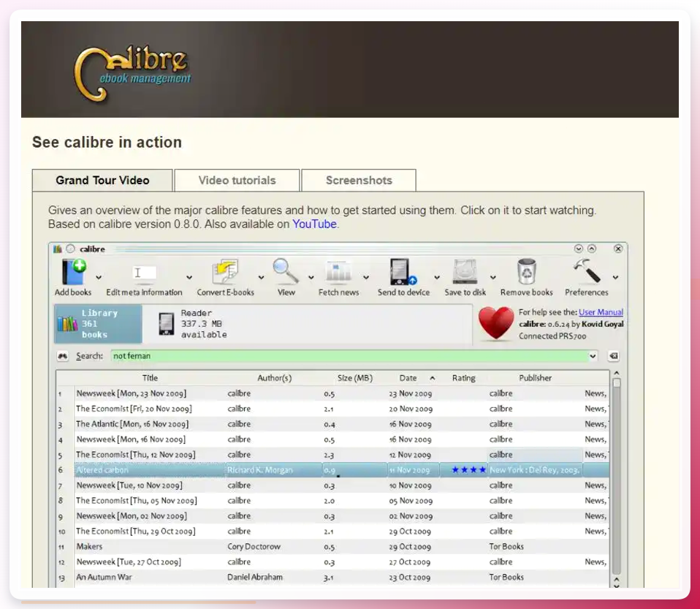700x609 pixels.
Task: Select Newsweek [Mon, 23 Nov 2009] row
Action: point(332,393)
